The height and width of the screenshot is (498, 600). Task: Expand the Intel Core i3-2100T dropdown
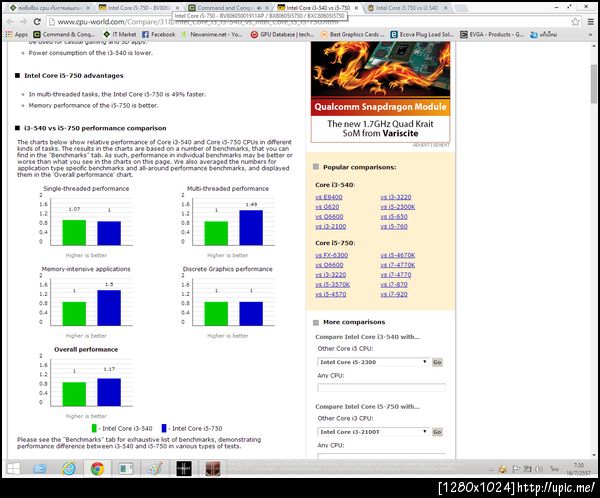(x=373, y=431)
